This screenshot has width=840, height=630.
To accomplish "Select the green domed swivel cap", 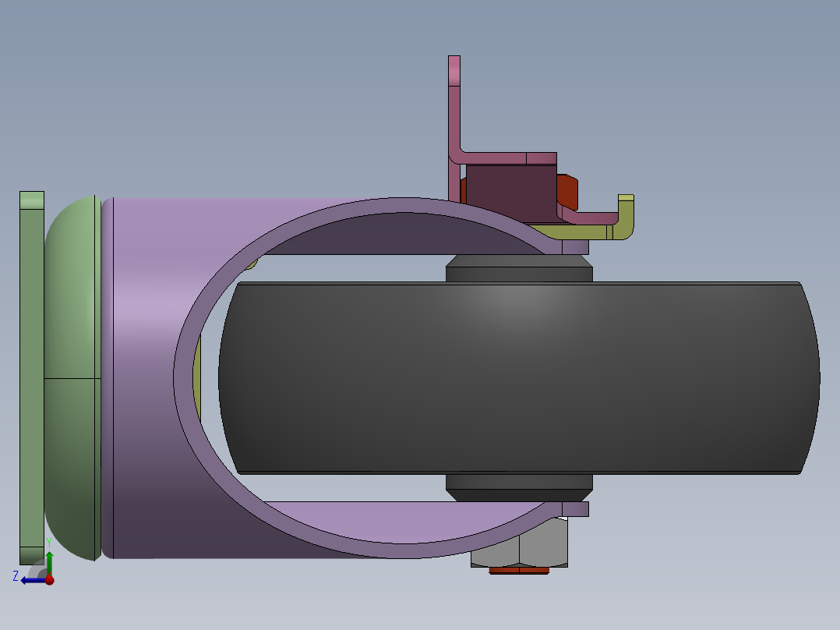I will (72, 378).
